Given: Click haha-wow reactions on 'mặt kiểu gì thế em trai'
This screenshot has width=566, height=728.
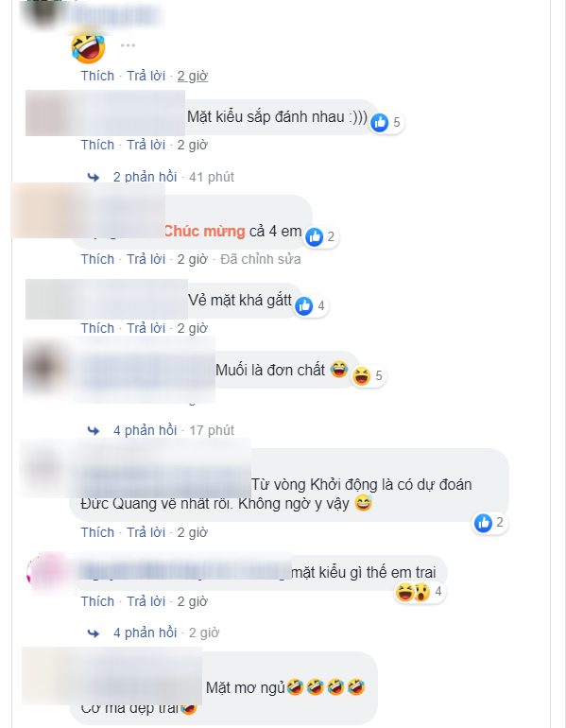Looking at the screenshot, I should point(412,592).
